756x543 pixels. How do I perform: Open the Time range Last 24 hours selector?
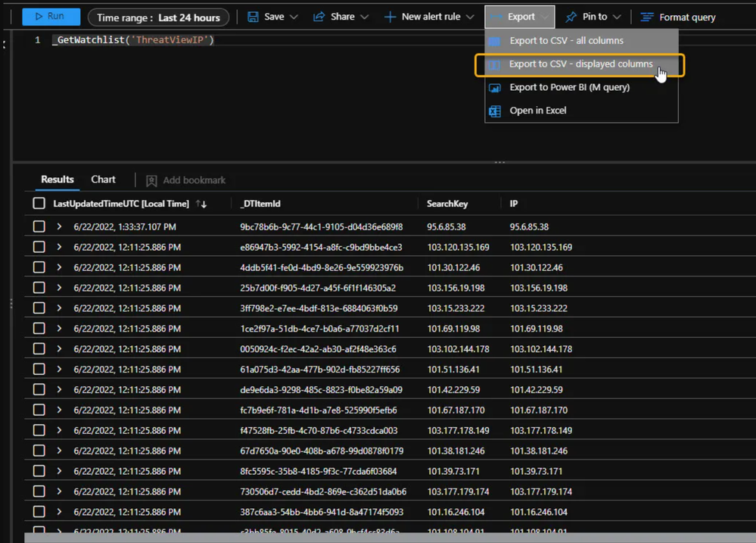coord(158,17)
